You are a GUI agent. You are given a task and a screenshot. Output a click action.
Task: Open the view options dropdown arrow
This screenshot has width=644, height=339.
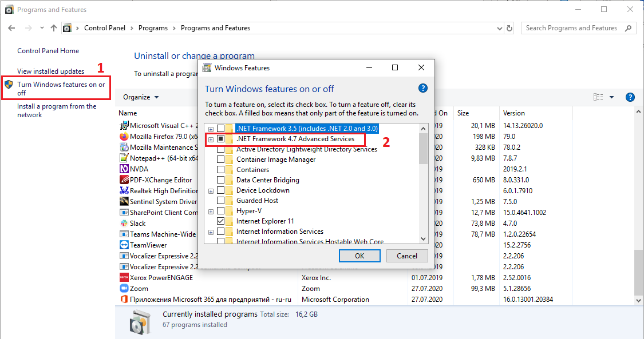click(x=611, y=97)
